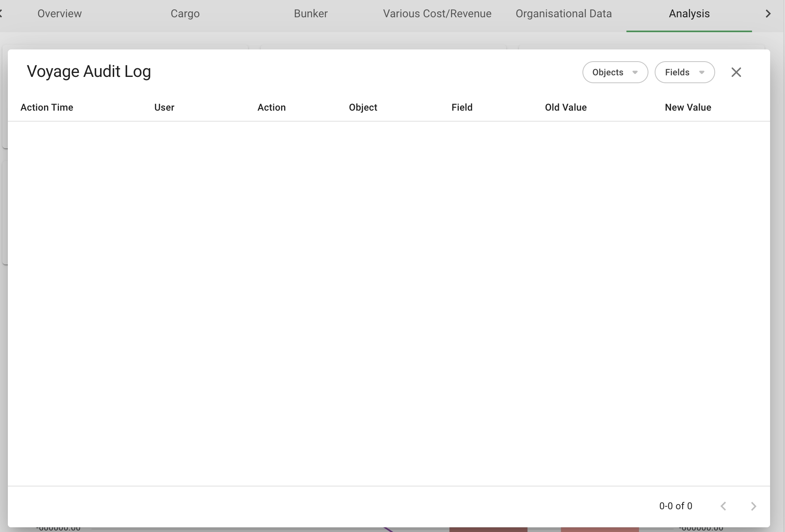Click the User column header
Screen dimensions: 785x532
(164, 107)
